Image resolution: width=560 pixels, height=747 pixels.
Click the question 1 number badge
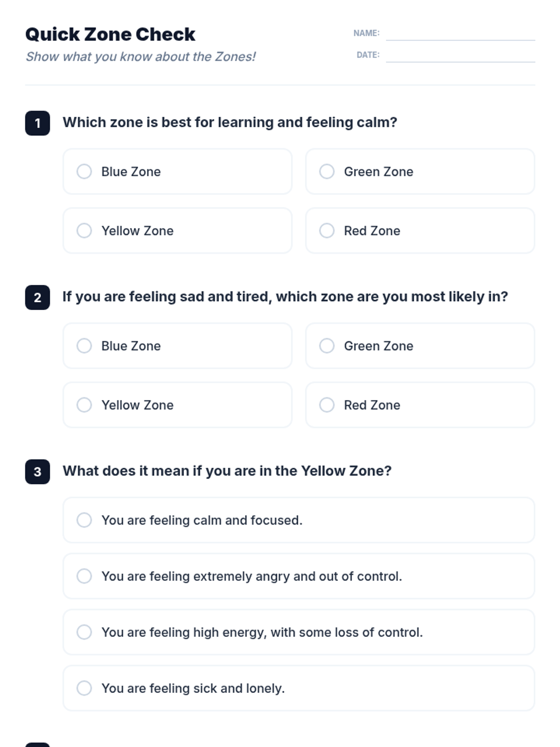[37, 123]
